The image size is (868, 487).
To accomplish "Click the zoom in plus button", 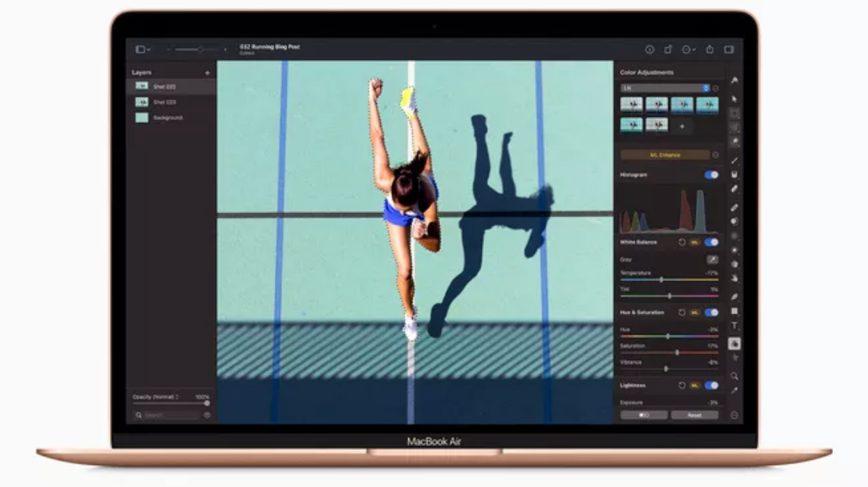I will pyautogui.click(x=225, y=50).
